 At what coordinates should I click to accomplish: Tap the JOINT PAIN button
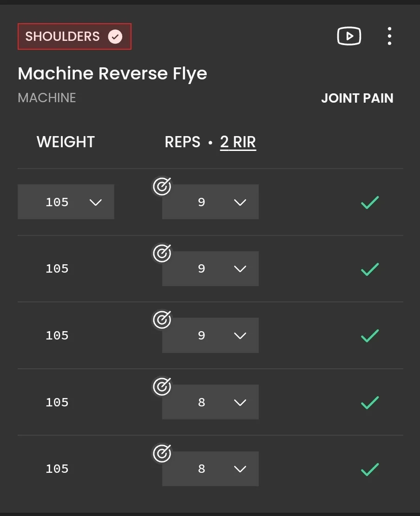click(x=357, y=98)
